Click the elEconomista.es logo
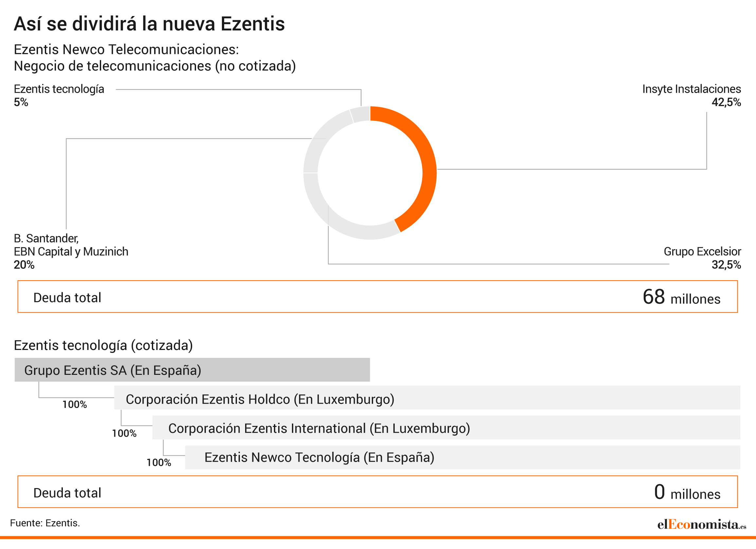 pos(702,524)
